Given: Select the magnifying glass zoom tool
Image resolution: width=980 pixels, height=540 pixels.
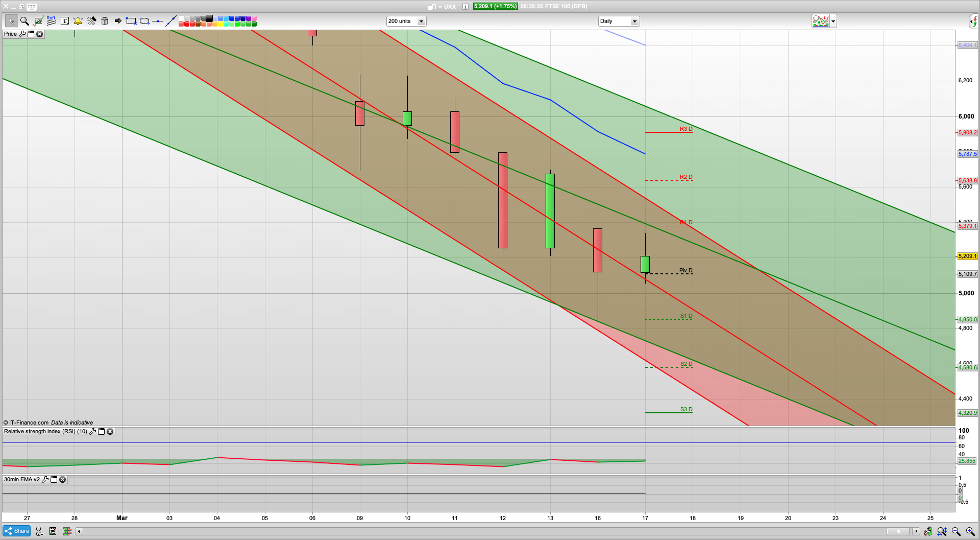Looking at the screenshot, I should point(24,21).
